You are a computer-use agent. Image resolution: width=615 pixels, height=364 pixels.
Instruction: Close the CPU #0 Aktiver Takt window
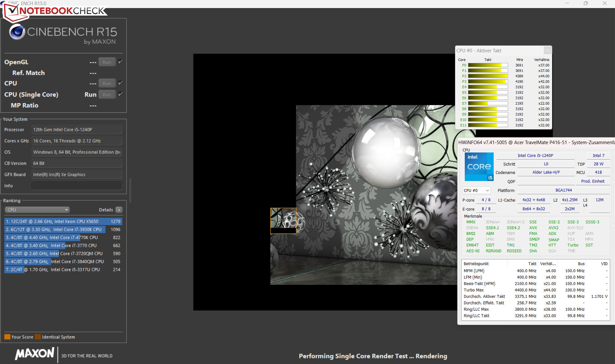point(548,50)
